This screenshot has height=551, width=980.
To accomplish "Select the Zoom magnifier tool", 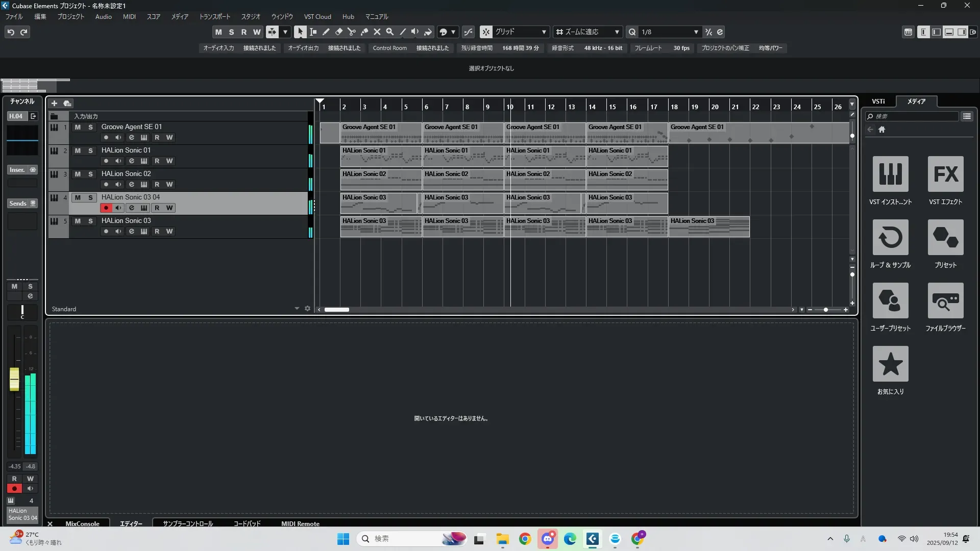I will tap(389, 32).
